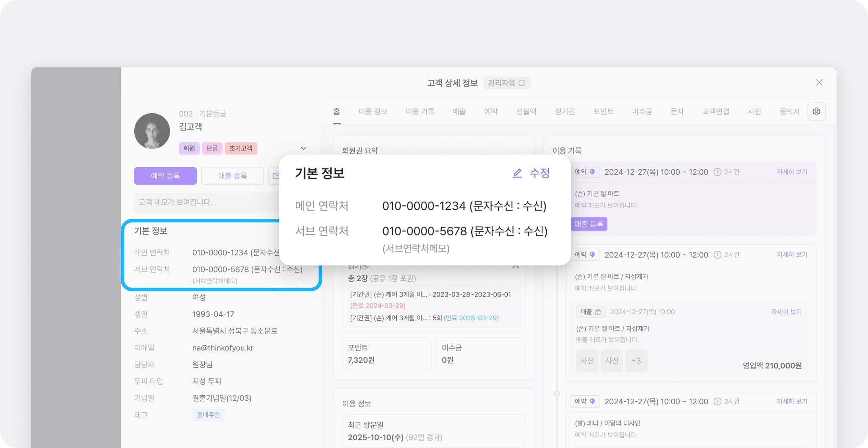This screenshot has width=868, height=448.
Task: Click the expiry text (만료 2024-03-29)
Action: pos(378,305)
